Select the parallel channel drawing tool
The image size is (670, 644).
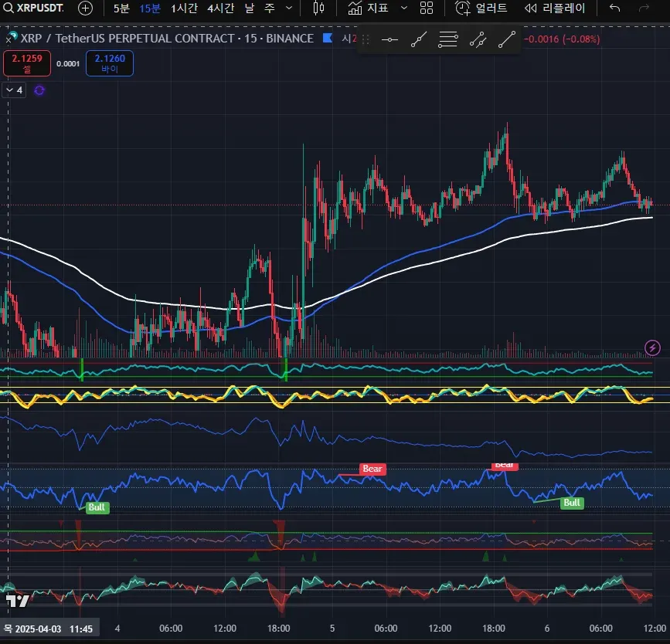478,40
